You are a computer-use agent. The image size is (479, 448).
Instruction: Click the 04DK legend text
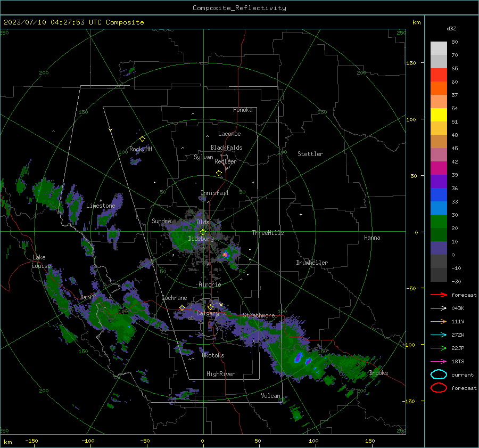[x=458, y=308]
